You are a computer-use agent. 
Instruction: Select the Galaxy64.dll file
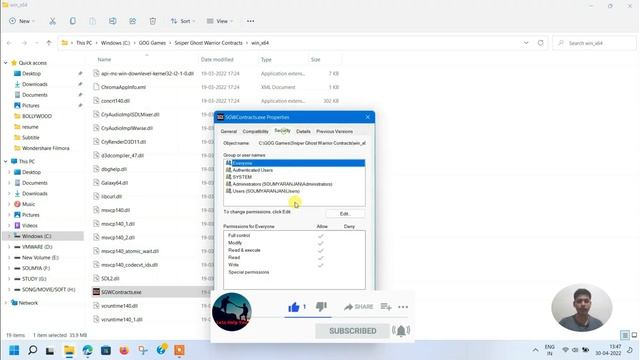click(114, 183)
